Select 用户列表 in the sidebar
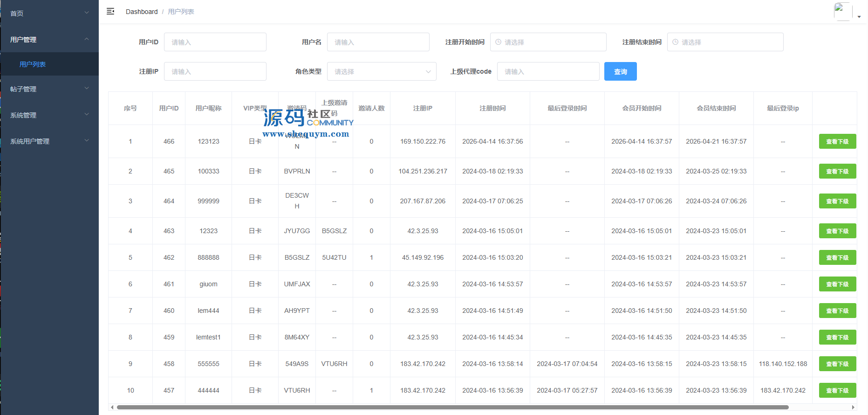868x415 pixels. click(x=33, y=64)
